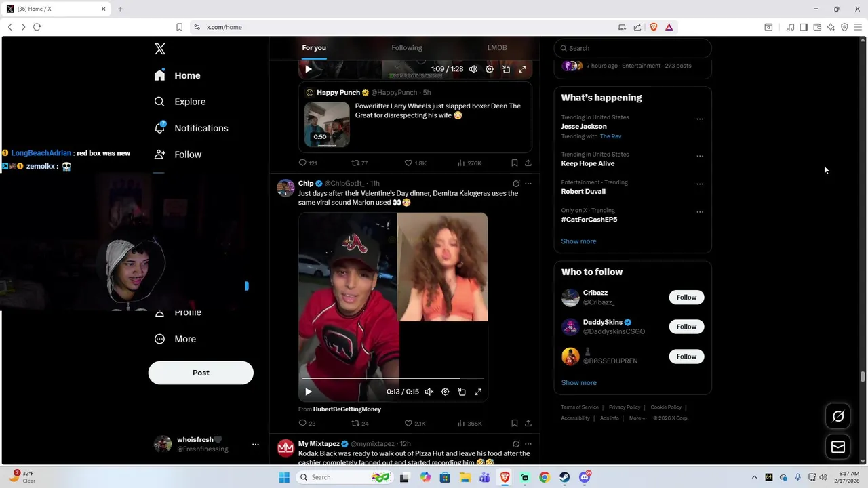Open Steam from the taskbar
This screenshot has height=488, width=868.
pyautogui.click(x=564, y=477)
